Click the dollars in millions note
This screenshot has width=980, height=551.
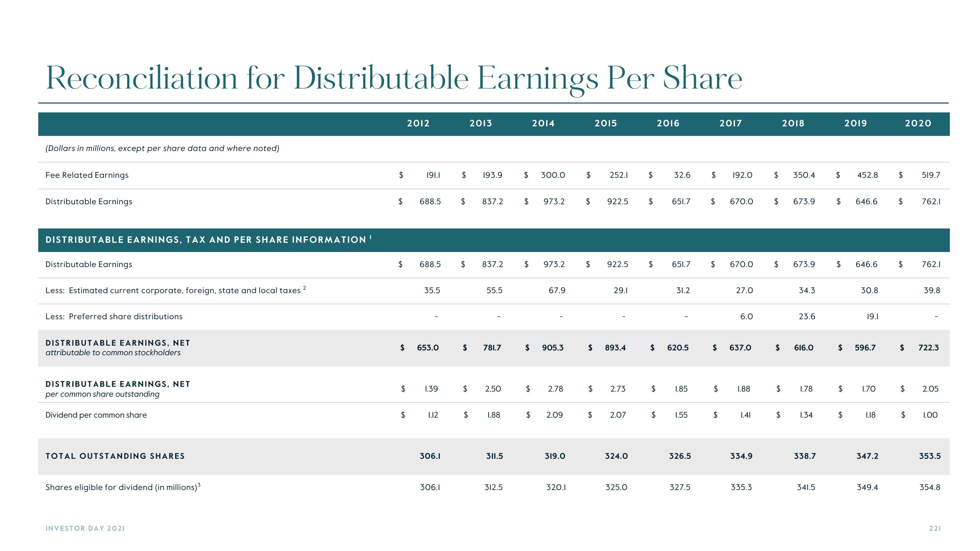pyautogui.click(x=162, y=148)
